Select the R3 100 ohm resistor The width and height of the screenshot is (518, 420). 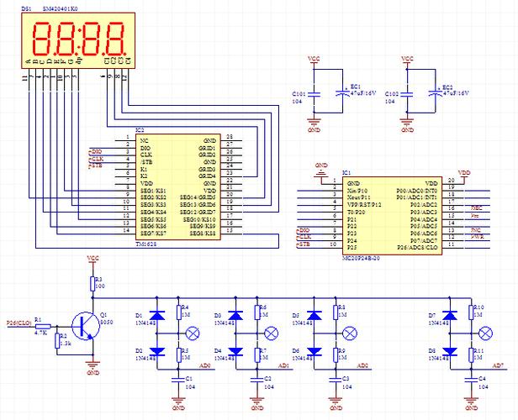click(x=93, y=282)
